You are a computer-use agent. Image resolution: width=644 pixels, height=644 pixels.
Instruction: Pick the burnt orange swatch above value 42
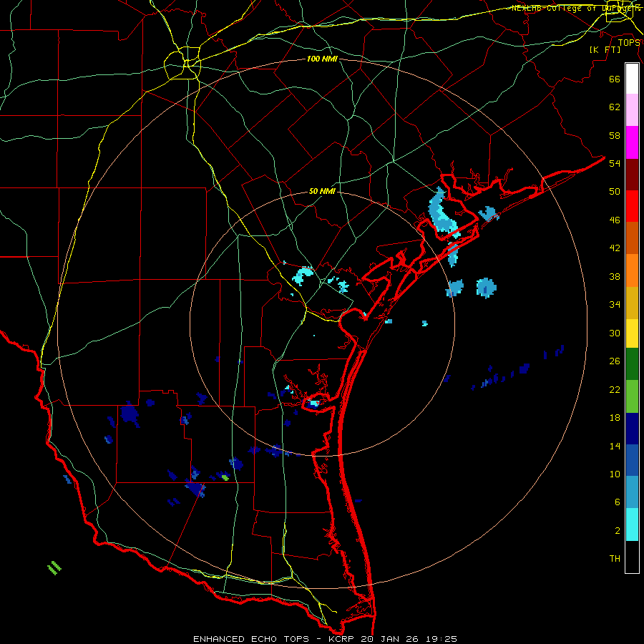pyautogui.click(x=632, y=238)
